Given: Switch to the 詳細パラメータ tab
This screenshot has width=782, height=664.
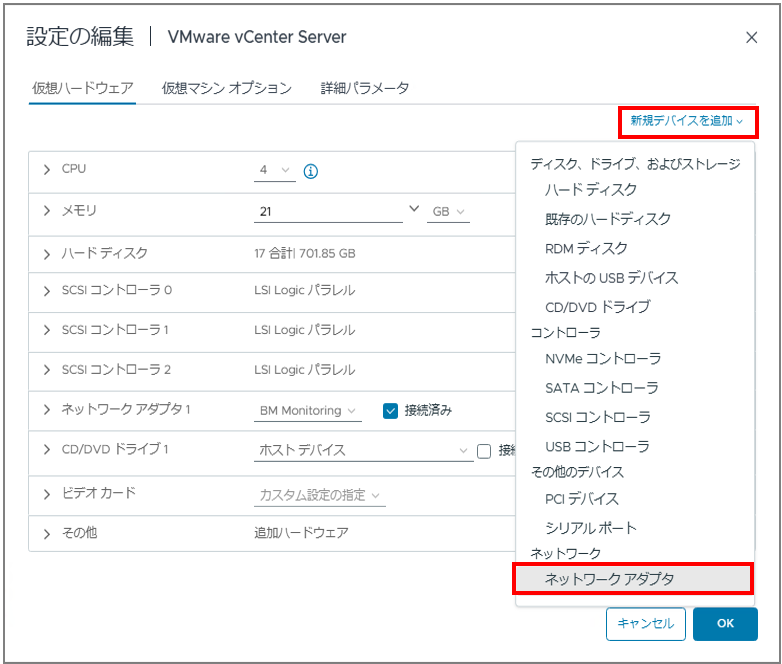Looking at the screenshot, I should [x=365, y=88].
